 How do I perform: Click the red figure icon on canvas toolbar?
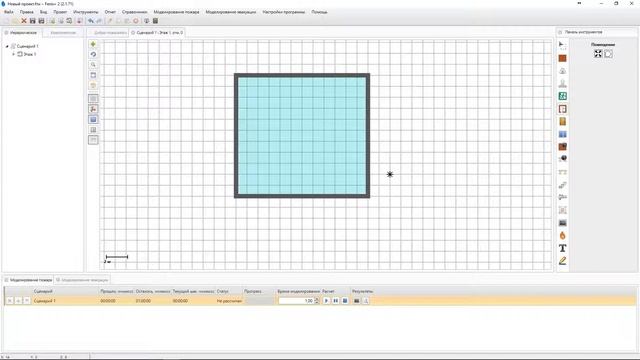(x=93, y=109)
